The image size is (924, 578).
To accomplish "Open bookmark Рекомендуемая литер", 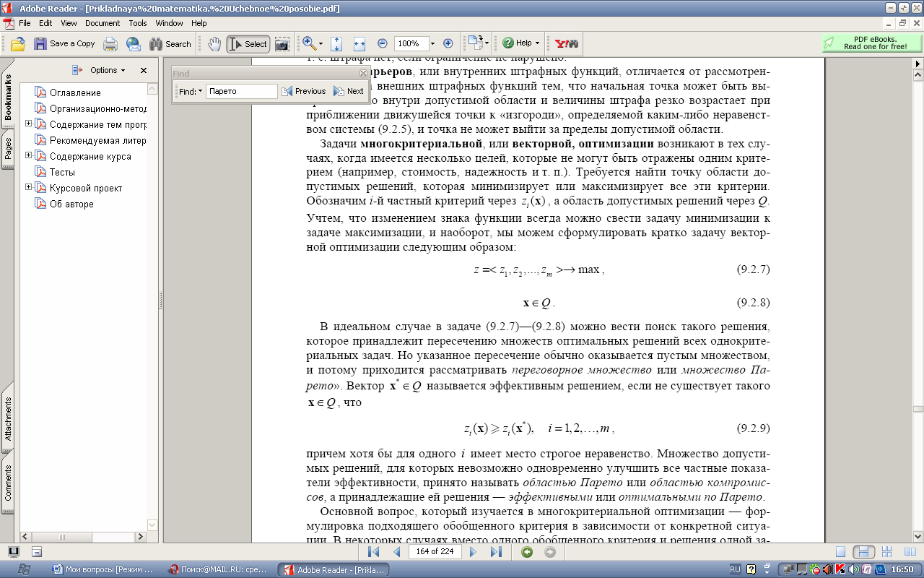I will [98, 140].
